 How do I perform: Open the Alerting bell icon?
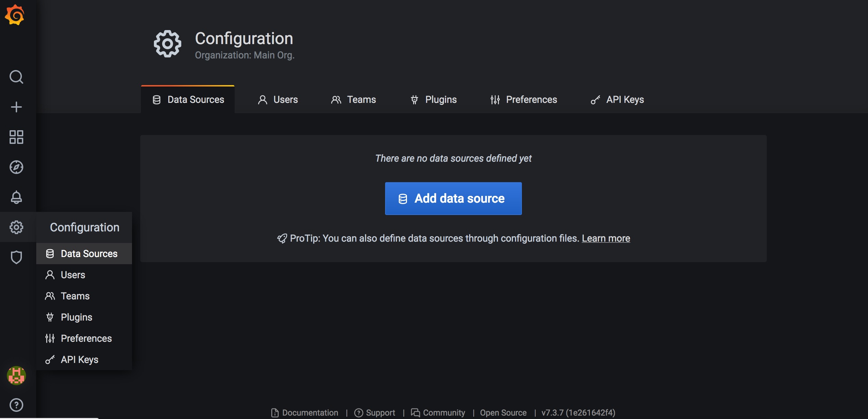pyautogui.click(x=16, y=197)
